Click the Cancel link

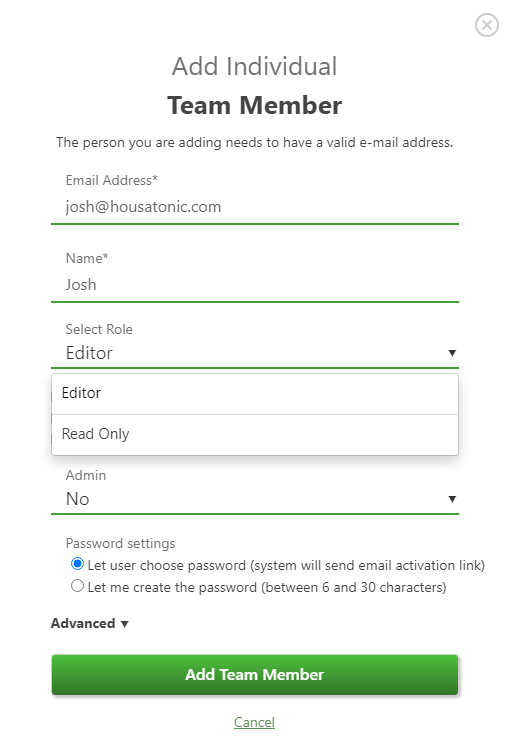coord(255,722)
